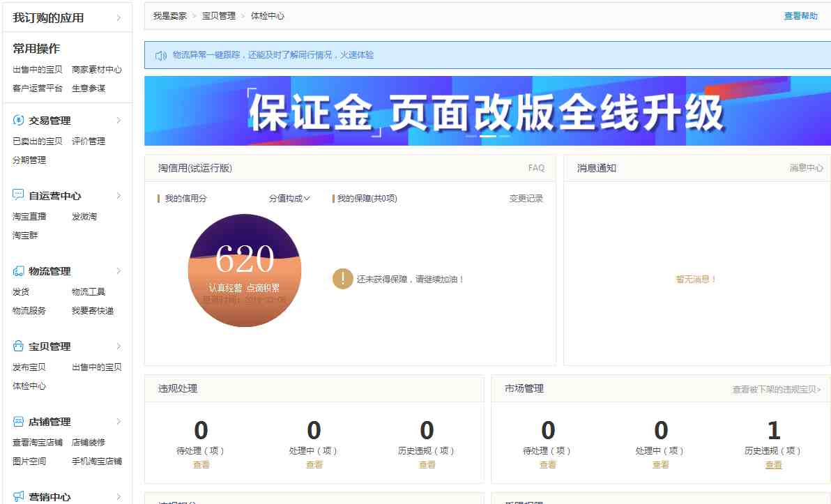The width and height of the screenshot is (831, 504).
Task: Open 已卖出的宝贝 in the sidebar
Action: (38, 141)
